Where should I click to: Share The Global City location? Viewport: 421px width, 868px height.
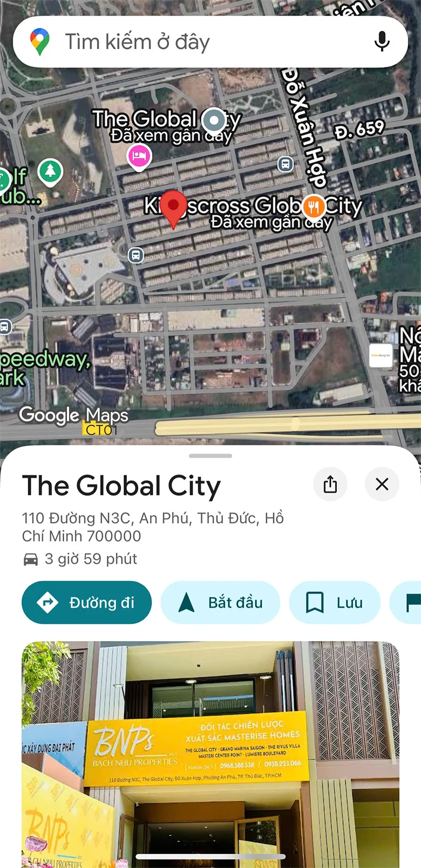(330, 484)
